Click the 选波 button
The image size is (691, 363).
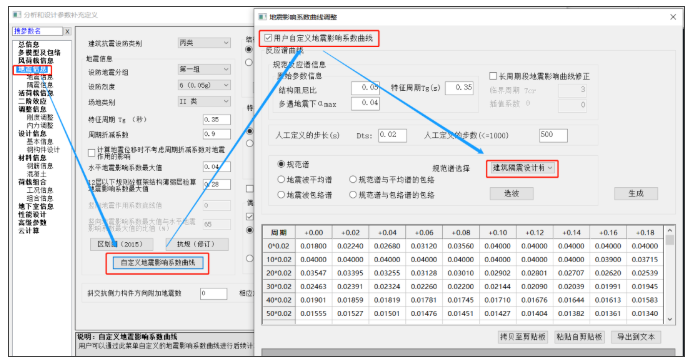point(512,193)
